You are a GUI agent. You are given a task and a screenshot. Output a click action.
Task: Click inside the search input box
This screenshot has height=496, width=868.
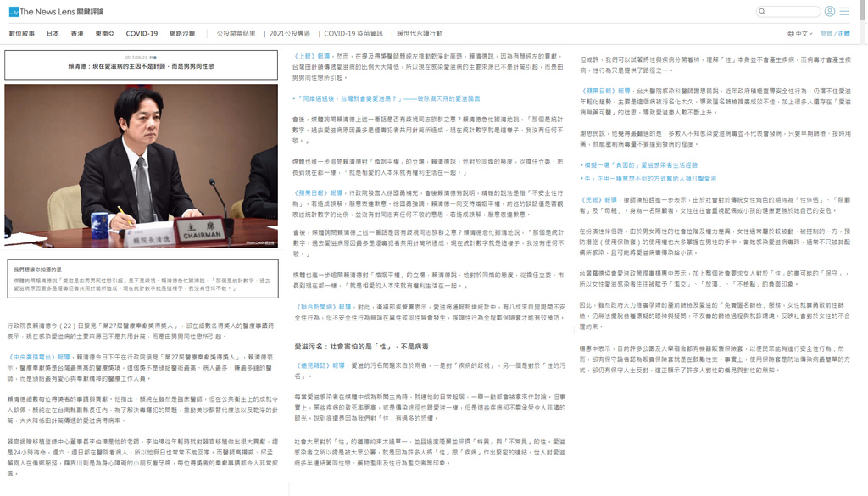(x=793, y=12)
